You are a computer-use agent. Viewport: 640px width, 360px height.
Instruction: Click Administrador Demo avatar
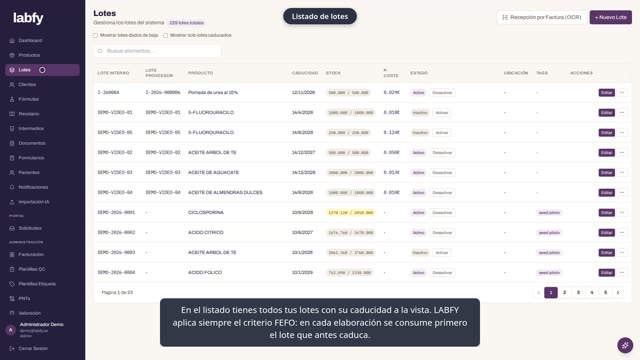click(11, 330)
